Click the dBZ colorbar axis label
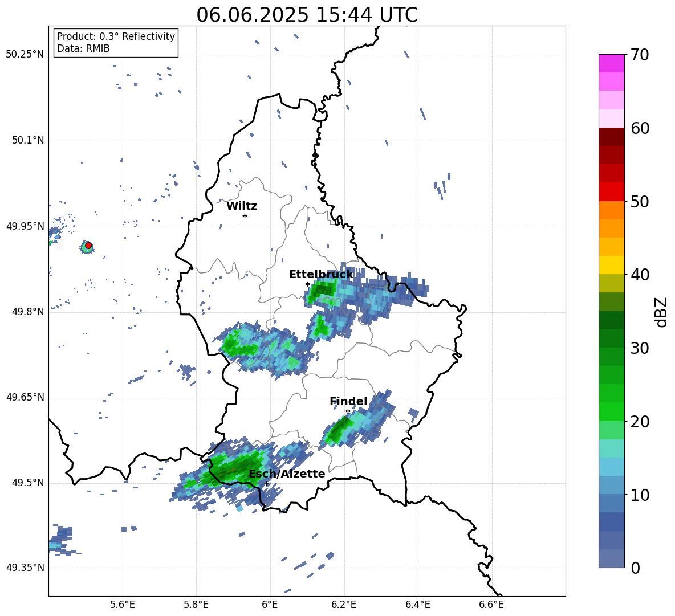 pos(661,312)
